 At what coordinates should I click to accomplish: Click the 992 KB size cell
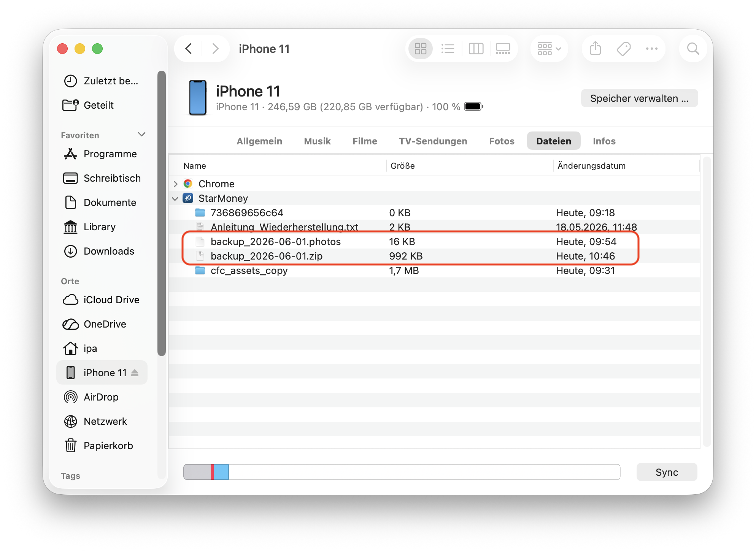point(406,256)
